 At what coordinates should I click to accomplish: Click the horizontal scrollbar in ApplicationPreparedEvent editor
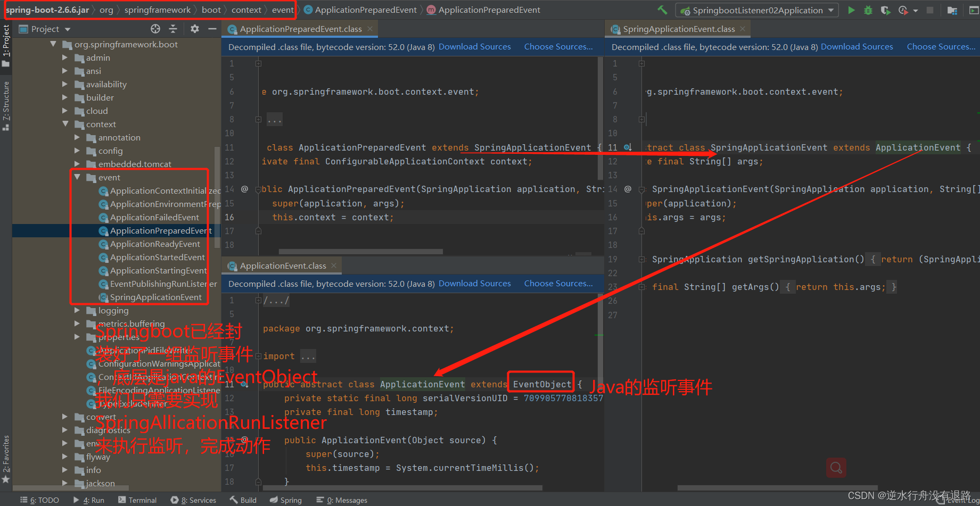(360, 252)
